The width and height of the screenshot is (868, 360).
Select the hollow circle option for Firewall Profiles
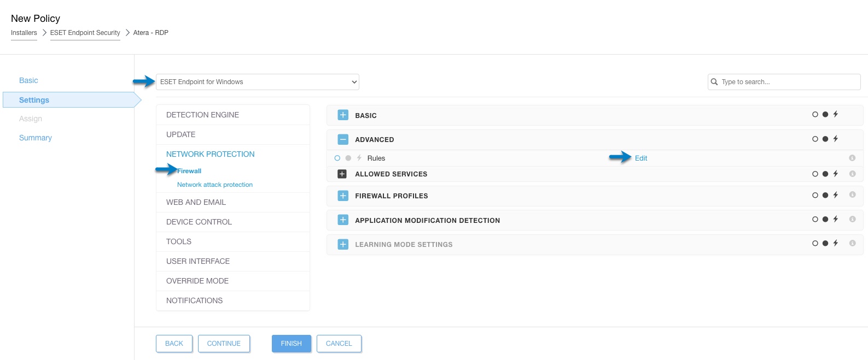[x=815, y=195]
